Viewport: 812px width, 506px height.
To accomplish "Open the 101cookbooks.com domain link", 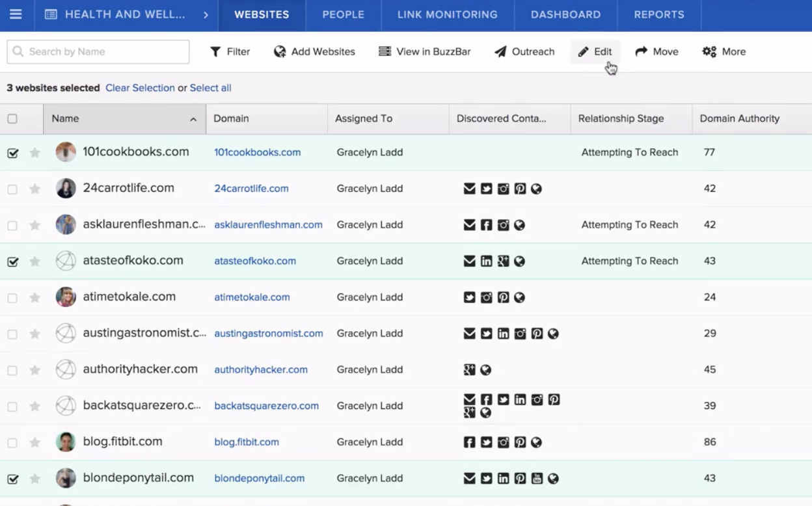I will (x=258, y=152).
